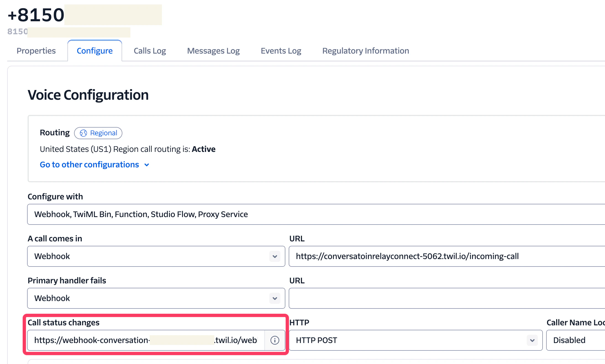Open the Calls Log tab

(150, 51)
